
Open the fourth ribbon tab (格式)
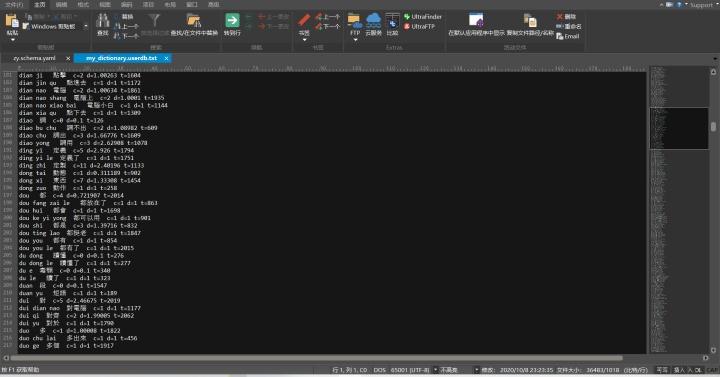83,5
